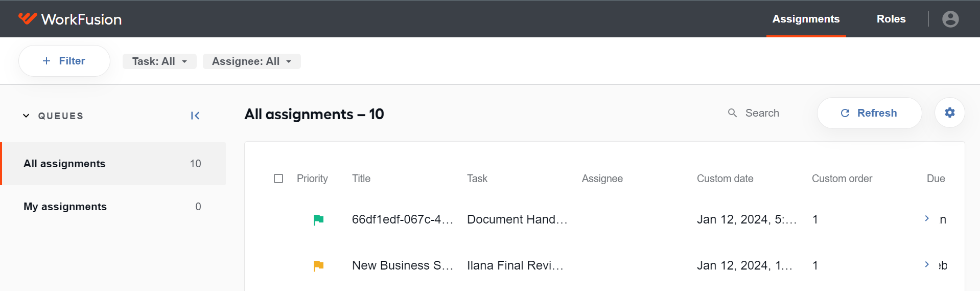Click the green priority flag
980x291 pixels.
point(318,220)
